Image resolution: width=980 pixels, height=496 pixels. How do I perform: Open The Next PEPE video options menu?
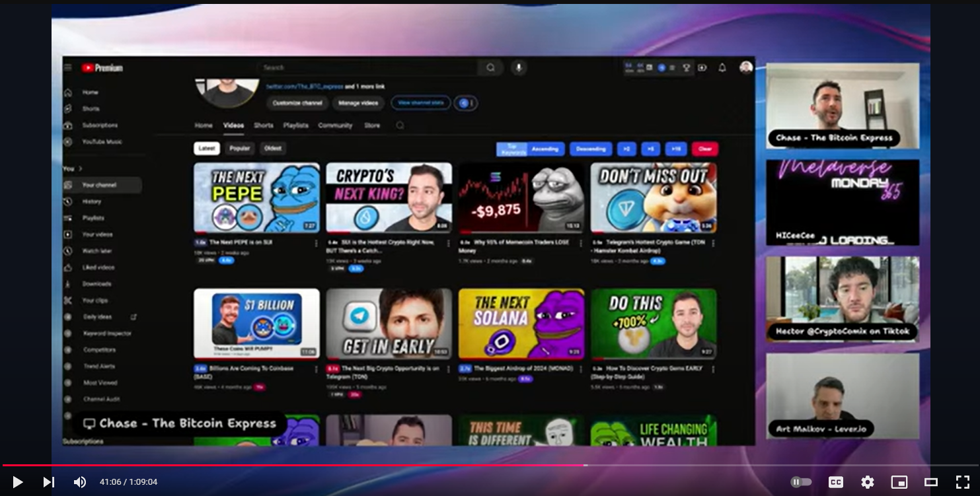pyautogui.click(x=316, y=243)
